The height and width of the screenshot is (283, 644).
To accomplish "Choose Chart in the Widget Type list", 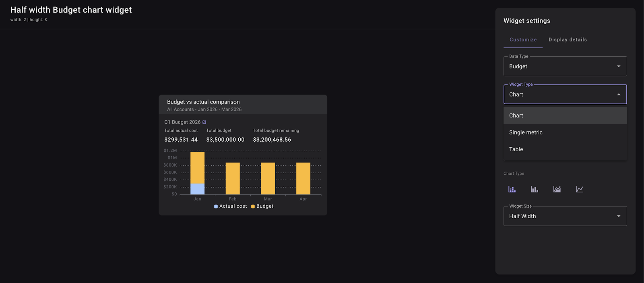I will (565, 116).
